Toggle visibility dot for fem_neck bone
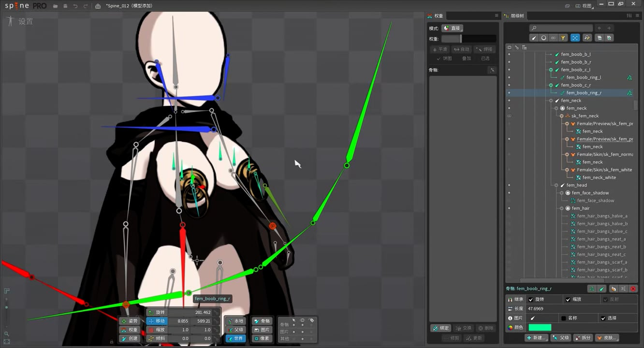This screenshot has height=348, width=644. [x=509, y=101]
